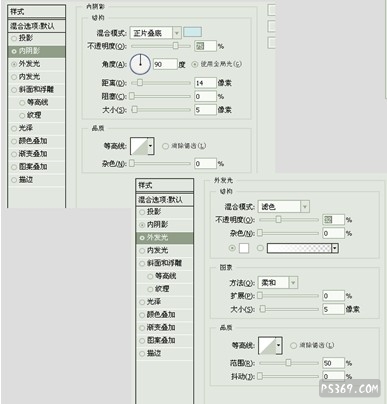
Task: Click the light blue shadow color swatch
Action: pyautogui.click(x=193, y=32)
